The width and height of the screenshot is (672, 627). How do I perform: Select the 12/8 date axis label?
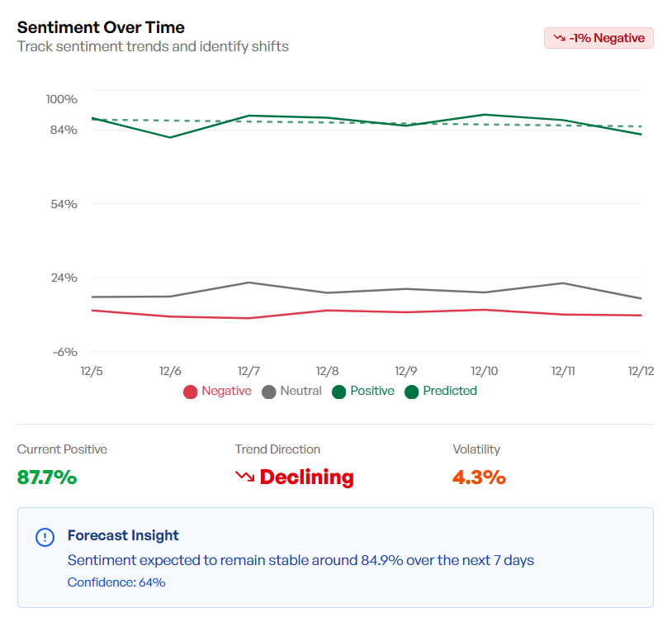coord(327,372)
